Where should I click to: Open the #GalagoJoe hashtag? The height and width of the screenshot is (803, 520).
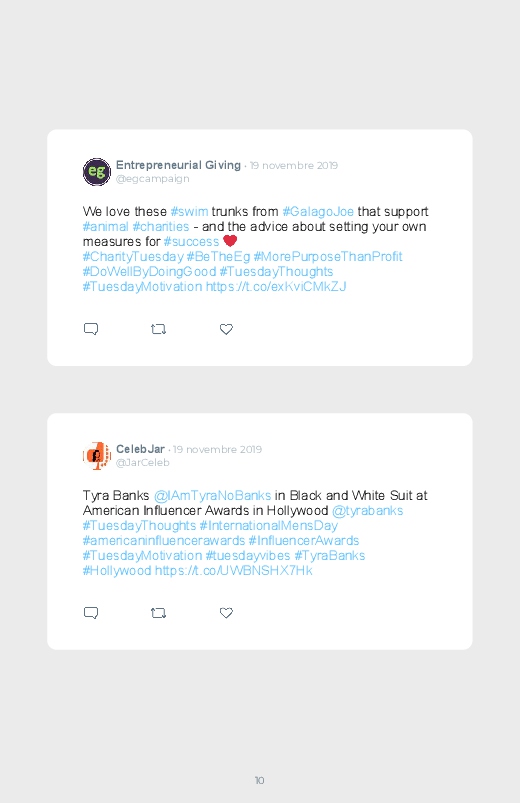[x=318, y=212]
